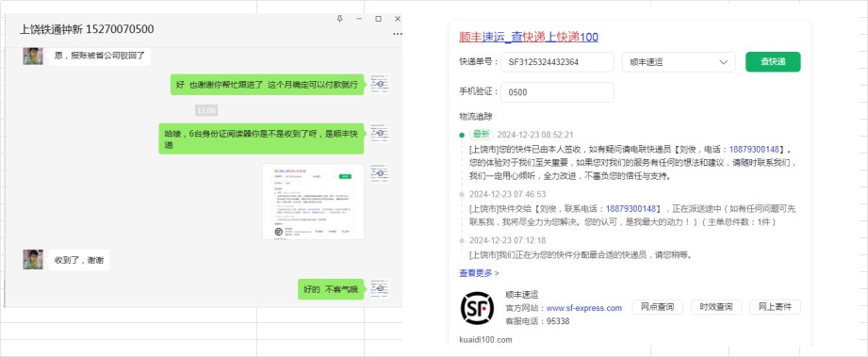Click the 查快递 search button
Screen dimensions: 868x357
point(773,61)
